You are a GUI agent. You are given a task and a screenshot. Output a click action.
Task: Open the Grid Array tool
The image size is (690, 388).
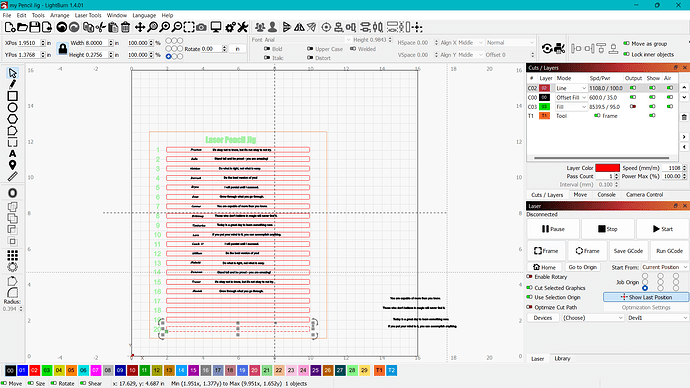pyautogui.click(x=12, y=255)
